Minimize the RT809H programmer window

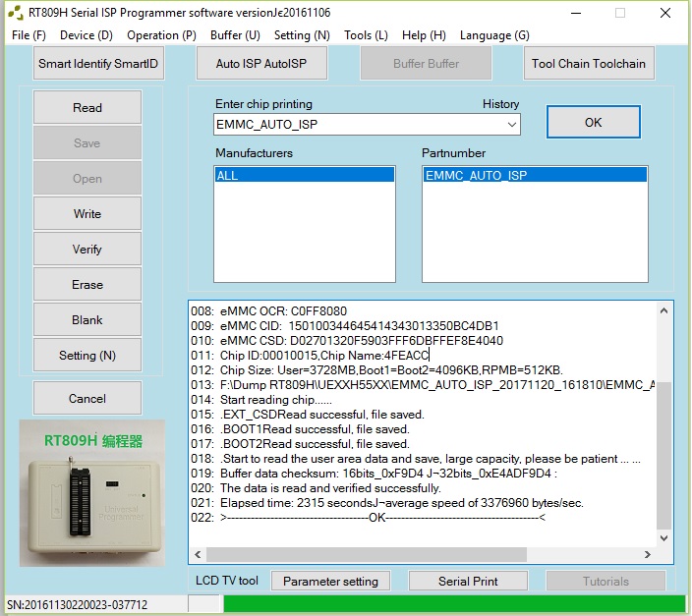[576, 13]
